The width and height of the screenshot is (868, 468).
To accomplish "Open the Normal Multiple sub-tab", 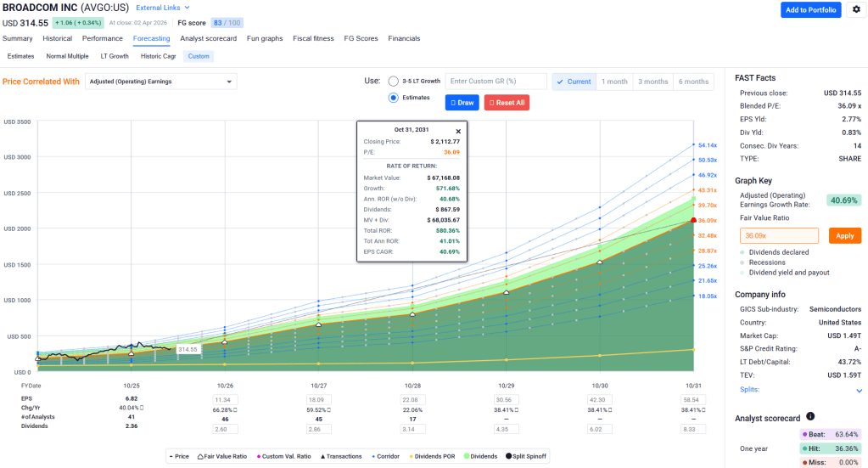I will (x=67, y=56).
